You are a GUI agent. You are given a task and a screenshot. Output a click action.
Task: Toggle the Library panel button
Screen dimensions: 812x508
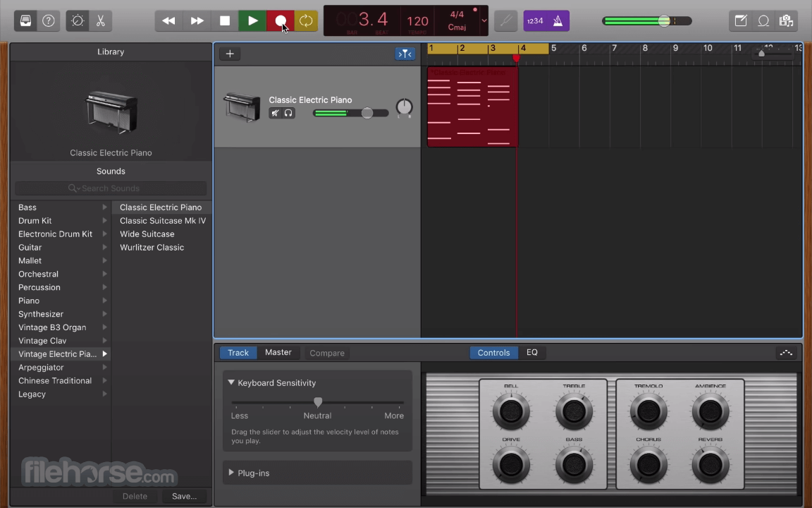[25, 20]
